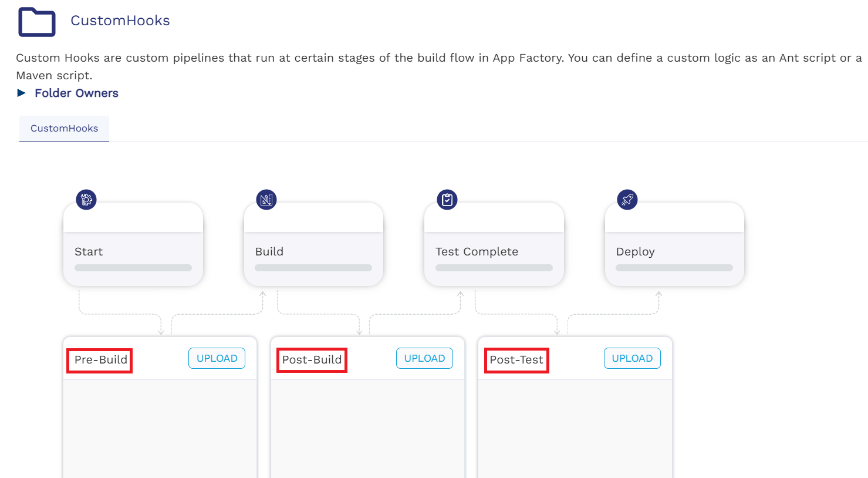Click the Start stage progress bar
The image size is (868, 478).
tap(133, 268)
